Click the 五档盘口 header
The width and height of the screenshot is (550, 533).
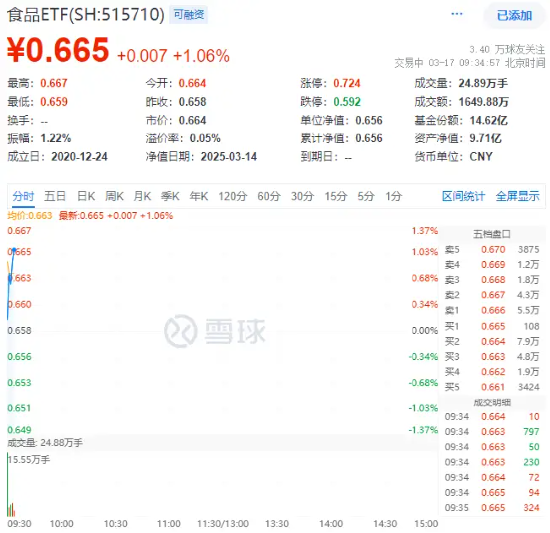click(x=492, y=234)
